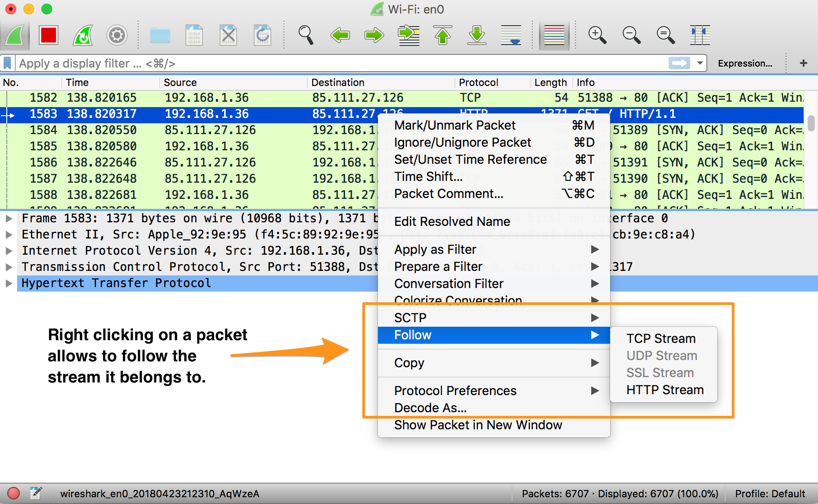Screen dimensions: 818x504
Task: Open the Expression… filter builder
Action: coord(745,63)
